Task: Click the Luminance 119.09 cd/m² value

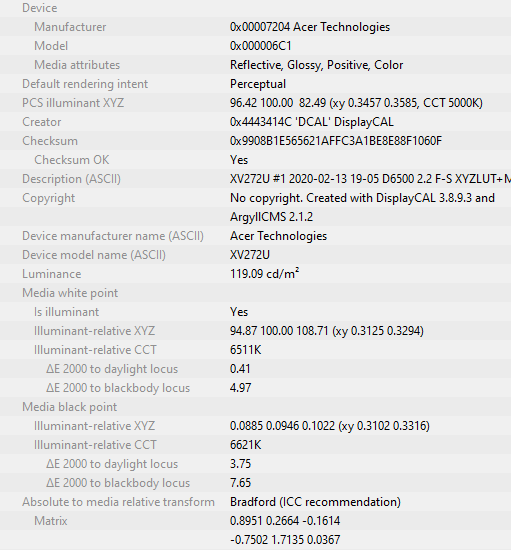Action: point(264,274)
